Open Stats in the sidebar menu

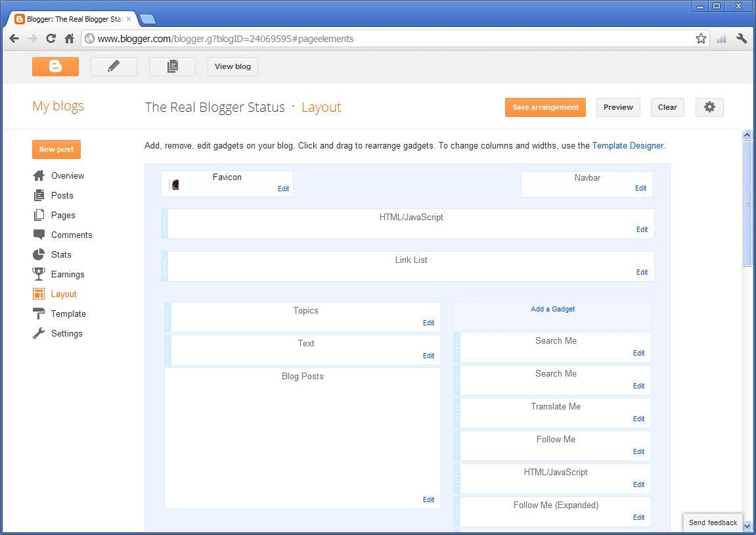pos(61,255)
